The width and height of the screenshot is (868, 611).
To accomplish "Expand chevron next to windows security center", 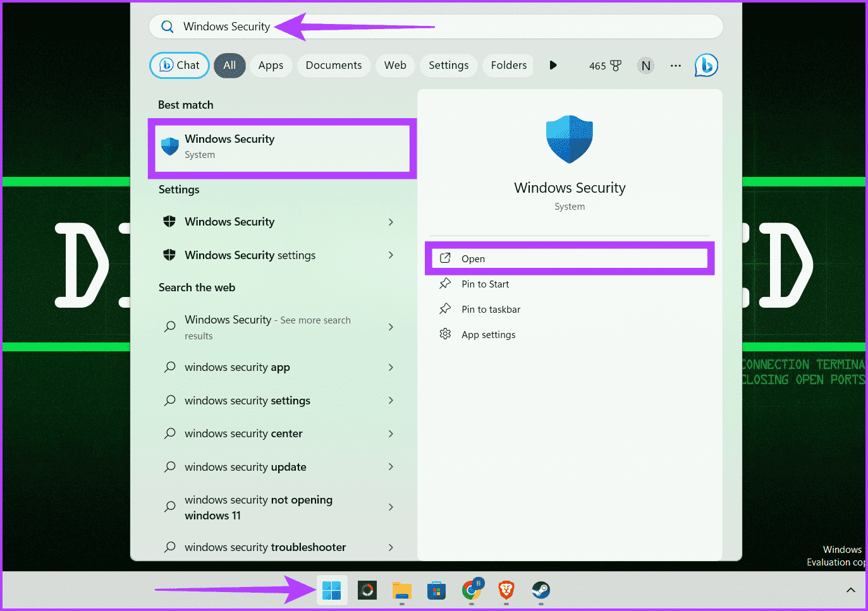I will click(391, 433).
